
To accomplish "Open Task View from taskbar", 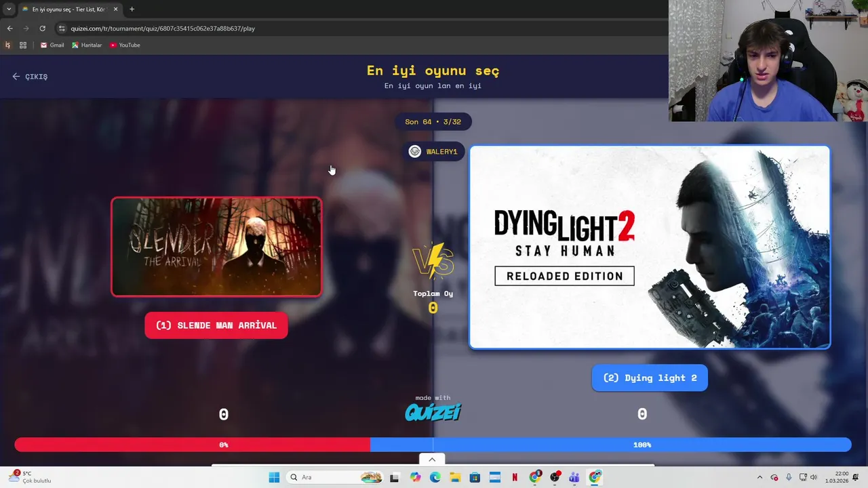I will coord(394,477).
